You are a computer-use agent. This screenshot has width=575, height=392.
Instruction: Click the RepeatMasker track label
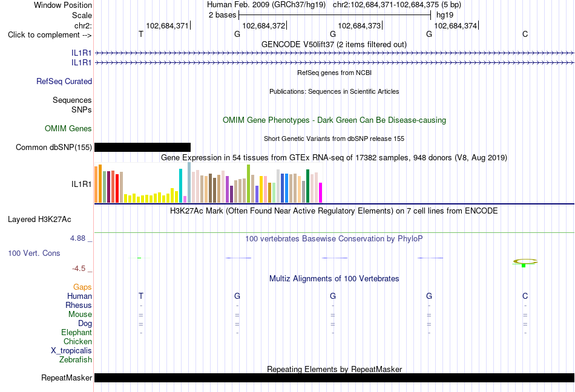tap(67, 377)
